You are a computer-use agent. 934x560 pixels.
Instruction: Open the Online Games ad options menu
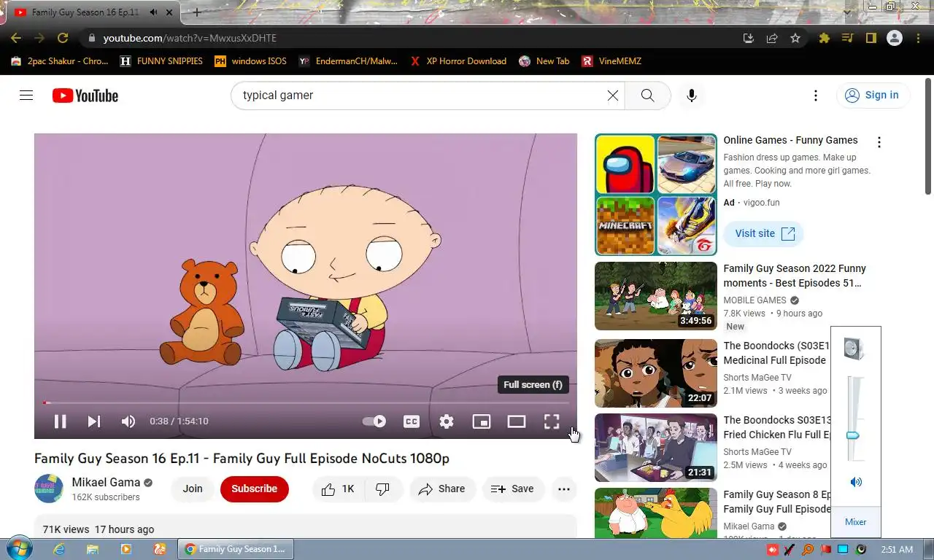(x=879, y=142)
